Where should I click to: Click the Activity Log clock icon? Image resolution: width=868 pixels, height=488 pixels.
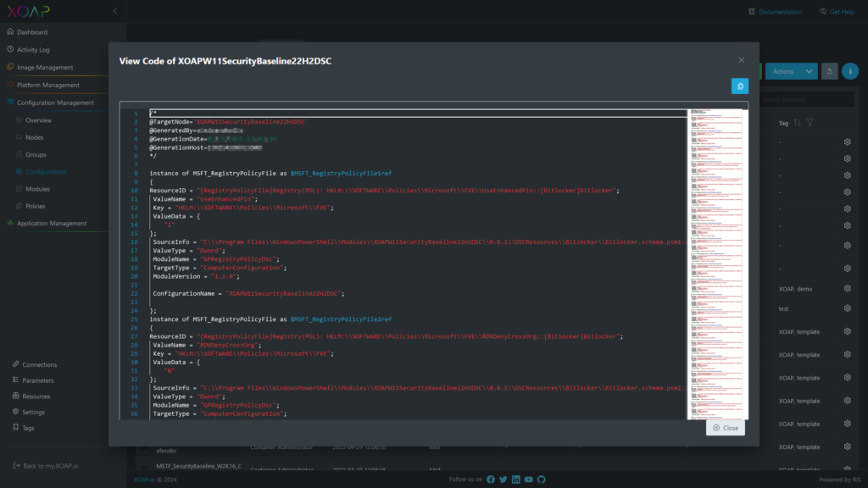pyautogui.click(x=10, y=50)
